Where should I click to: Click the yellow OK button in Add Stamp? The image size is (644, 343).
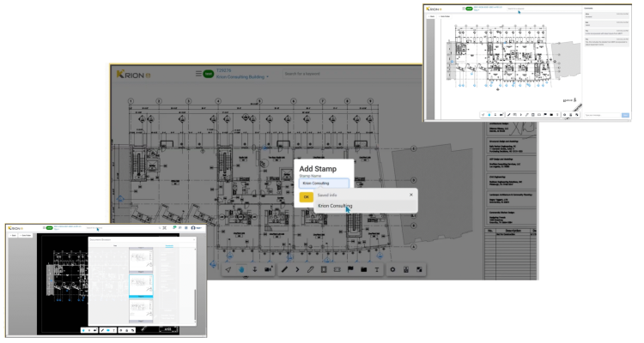point(306,196)
